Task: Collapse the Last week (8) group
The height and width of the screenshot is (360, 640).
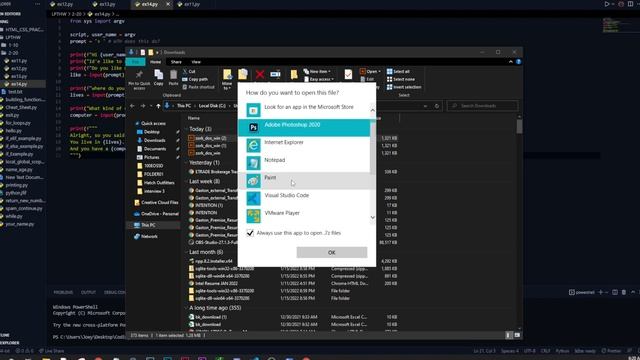Action: (186, 181)
